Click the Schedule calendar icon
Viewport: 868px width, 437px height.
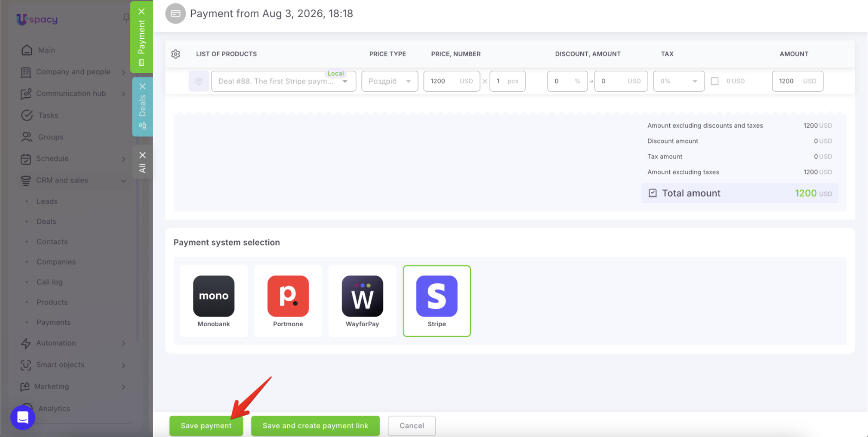(x=26, y=159)
